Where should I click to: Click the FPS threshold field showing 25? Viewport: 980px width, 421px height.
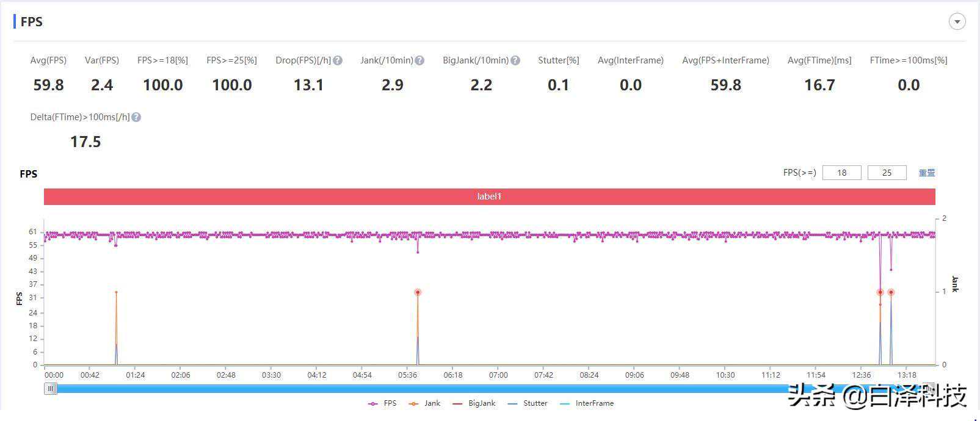[x=887, y=173]
